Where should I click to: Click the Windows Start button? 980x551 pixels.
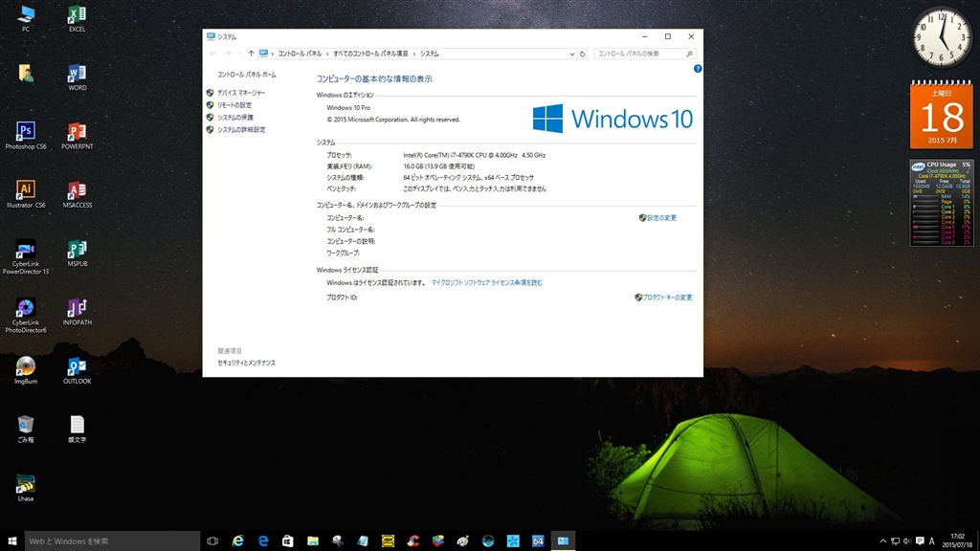[11, 541]
